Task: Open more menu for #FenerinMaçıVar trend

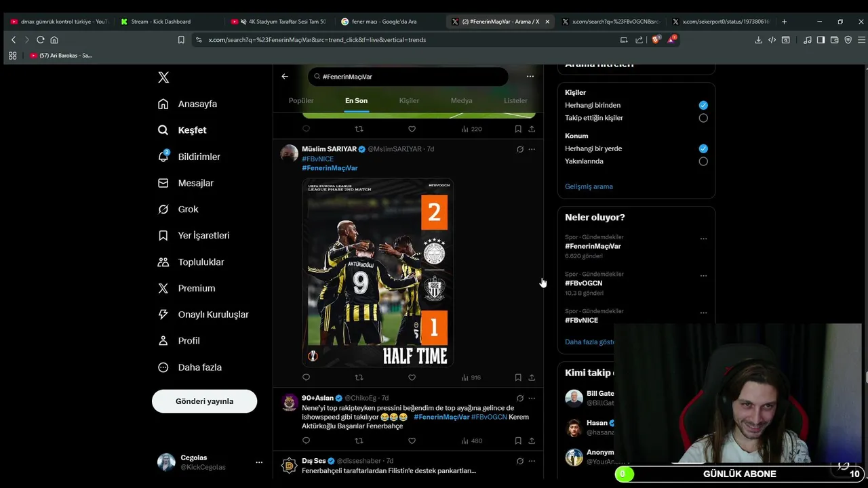Action: (703, 239)
